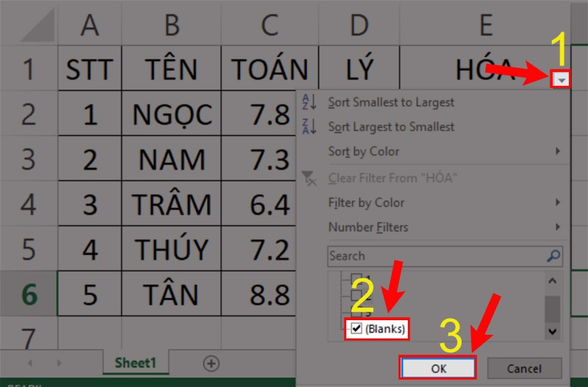Viewport: 588px width, 387px height.
Task: Select the TOÁN score 6.4 cell
Action: coord(259,203)
